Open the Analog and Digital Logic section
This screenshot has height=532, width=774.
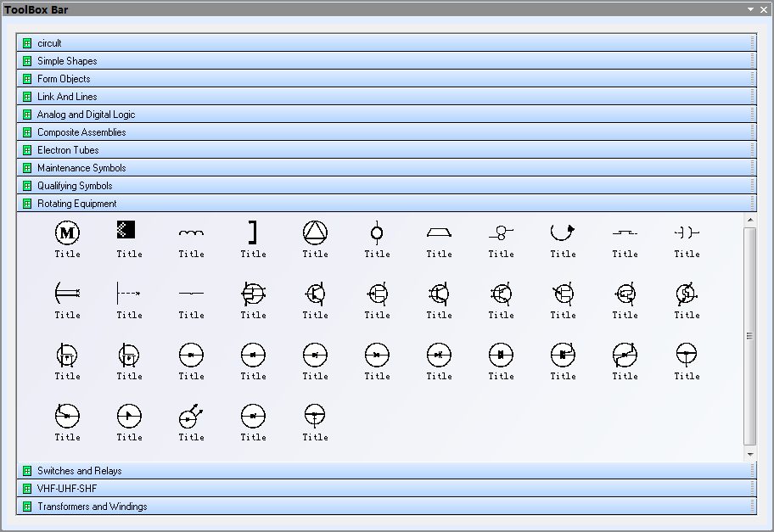pos(86,115)
